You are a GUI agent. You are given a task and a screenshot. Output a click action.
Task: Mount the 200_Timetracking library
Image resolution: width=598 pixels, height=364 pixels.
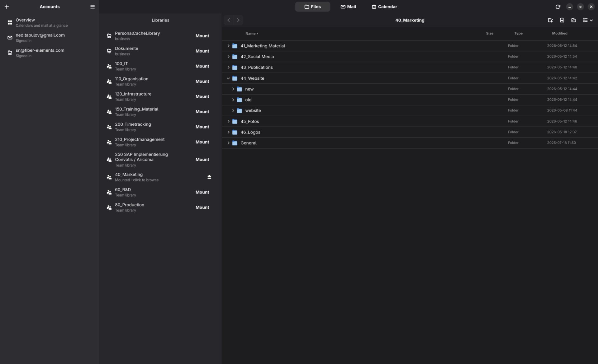point(202,127)
